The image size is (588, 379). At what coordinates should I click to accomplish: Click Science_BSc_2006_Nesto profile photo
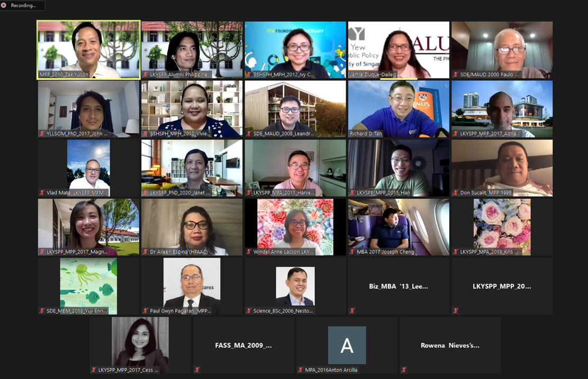pyautogui.click(x=295, y=285)
